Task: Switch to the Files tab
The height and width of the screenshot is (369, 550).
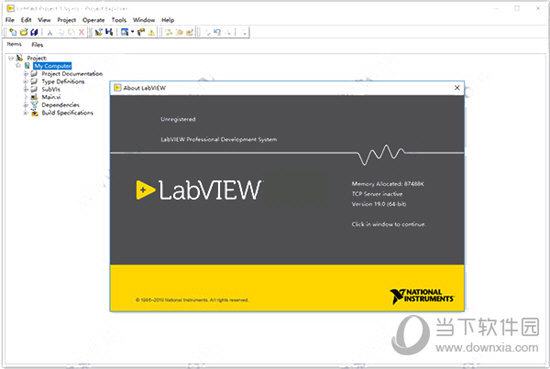Action: (x=37, y=45)
